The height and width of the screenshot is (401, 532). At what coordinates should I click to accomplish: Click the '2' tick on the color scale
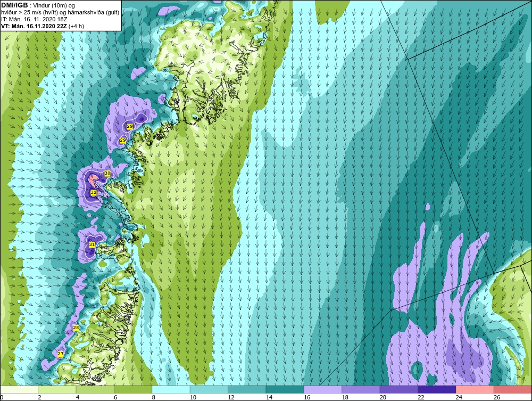point(40,397)
